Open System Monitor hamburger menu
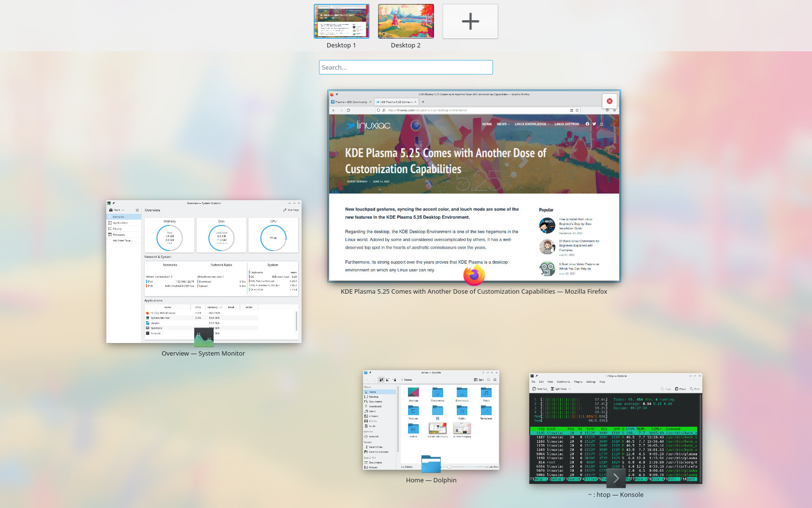Screen dimensions: 812x508 pyautogui.click(x=137, y=210)
